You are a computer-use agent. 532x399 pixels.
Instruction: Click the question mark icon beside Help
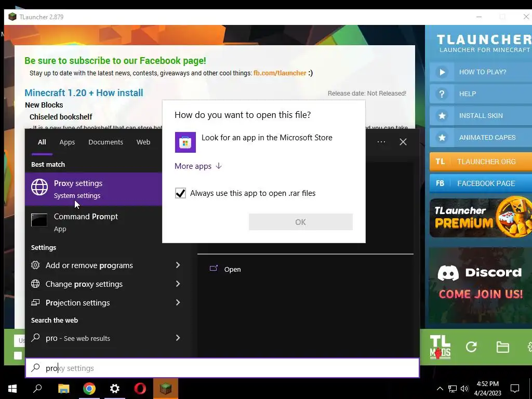[442, 94]
